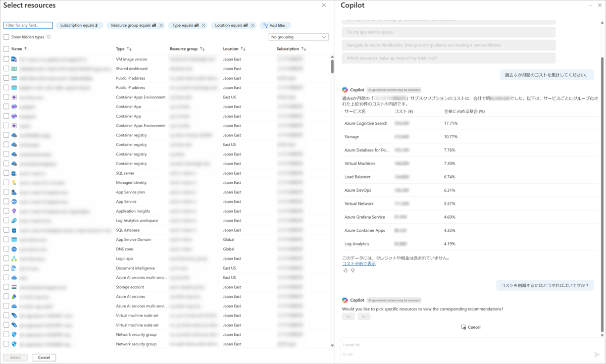The image size is (606, 364).
Task: Open Copilot more options ellipsis
Action: 590,5
